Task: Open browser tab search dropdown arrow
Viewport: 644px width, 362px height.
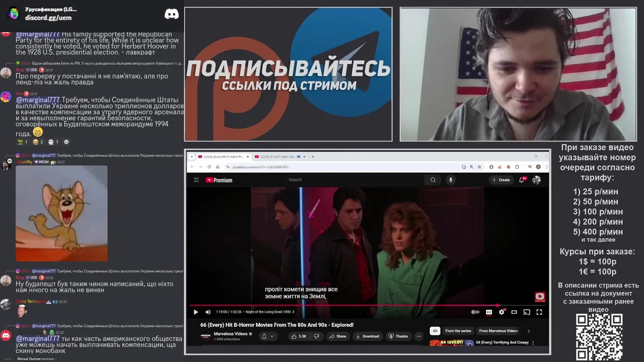Action: 191,156
